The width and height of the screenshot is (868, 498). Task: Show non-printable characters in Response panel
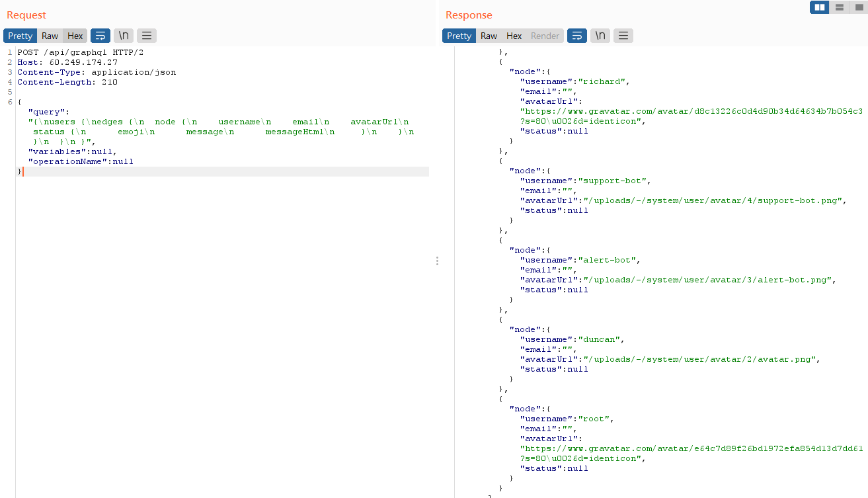click(600, 36)
